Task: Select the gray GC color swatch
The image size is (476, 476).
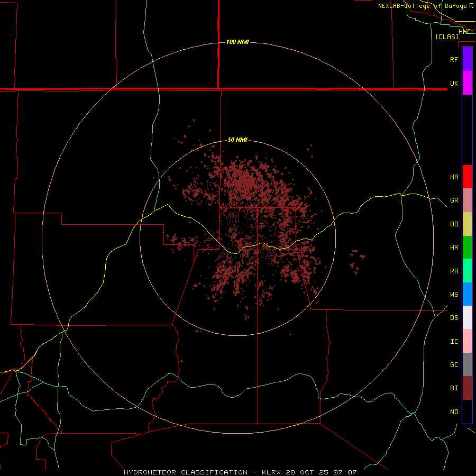Action: pyautogui.click(x=467, y=364)
